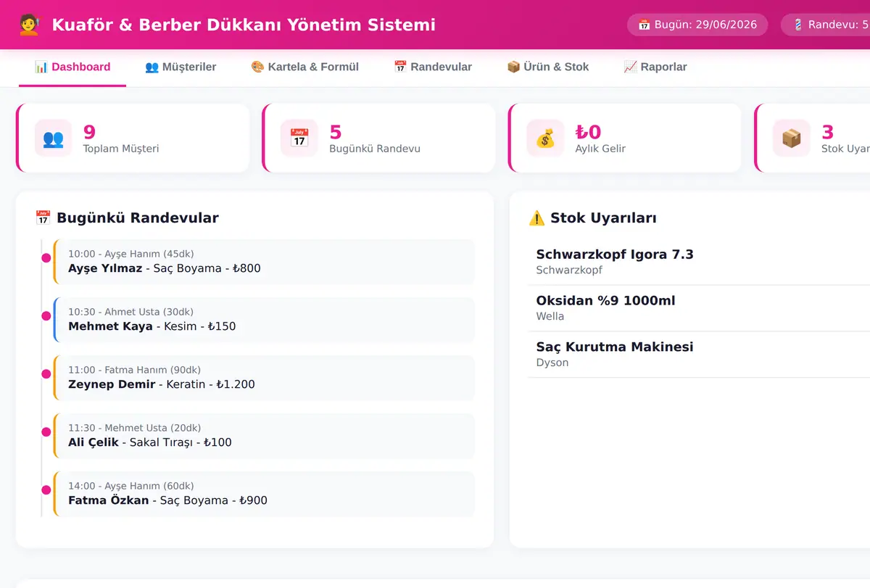Click the calendar icon on Randevular tab
The height and width of the screenshot is (588, 870).
pyautogui.click(x=400, y=67)
